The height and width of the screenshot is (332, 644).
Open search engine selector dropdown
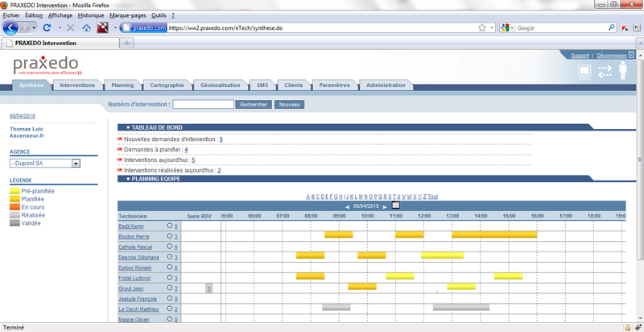[507, 27]
